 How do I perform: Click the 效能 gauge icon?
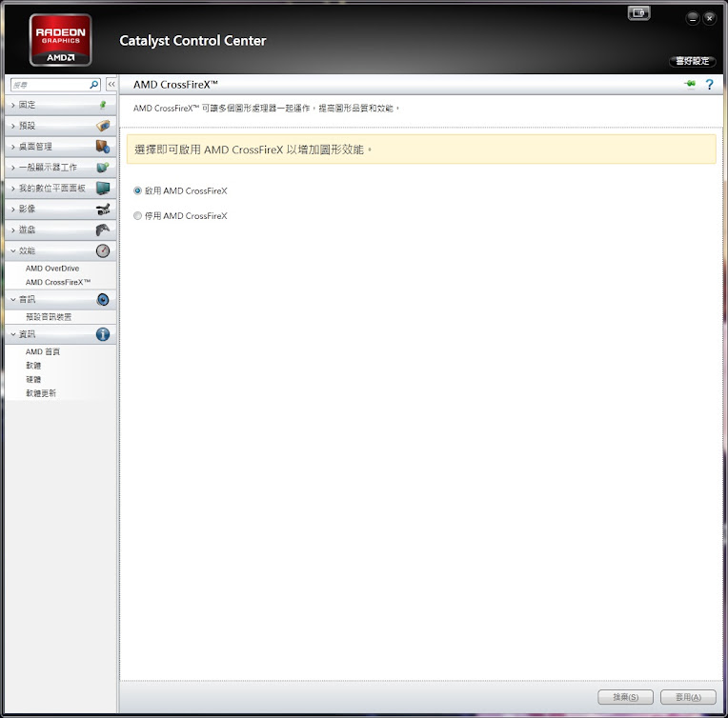tap(103, 251)
